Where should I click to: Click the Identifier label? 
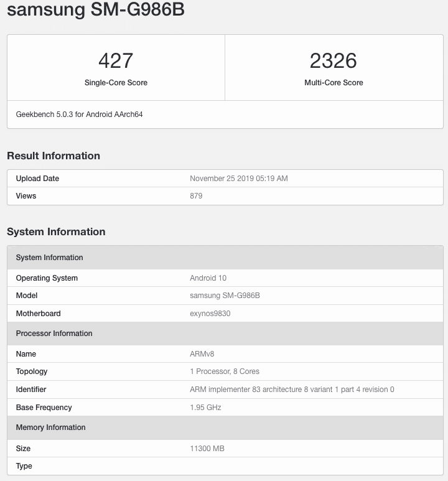tap(31, 390)
